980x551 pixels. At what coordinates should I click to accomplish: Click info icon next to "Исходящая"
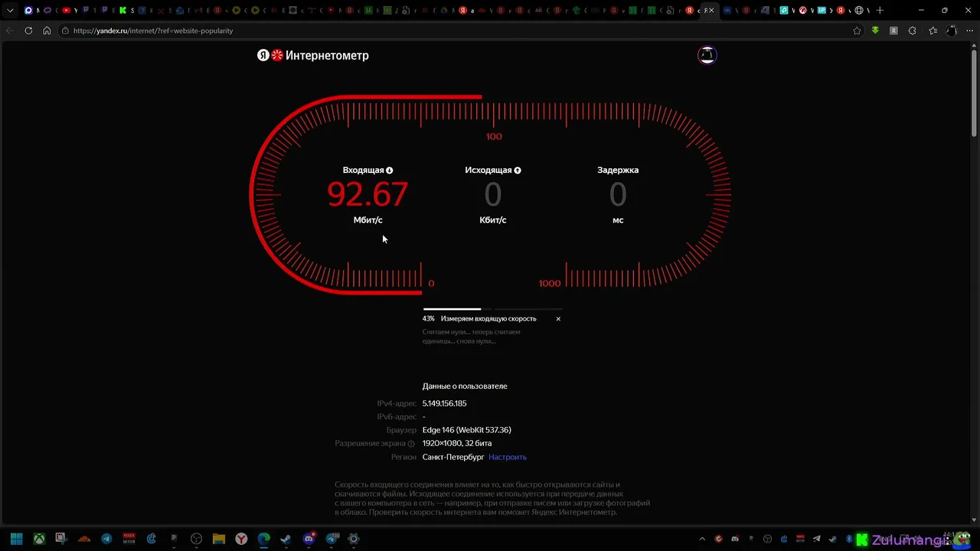(518, 171)
